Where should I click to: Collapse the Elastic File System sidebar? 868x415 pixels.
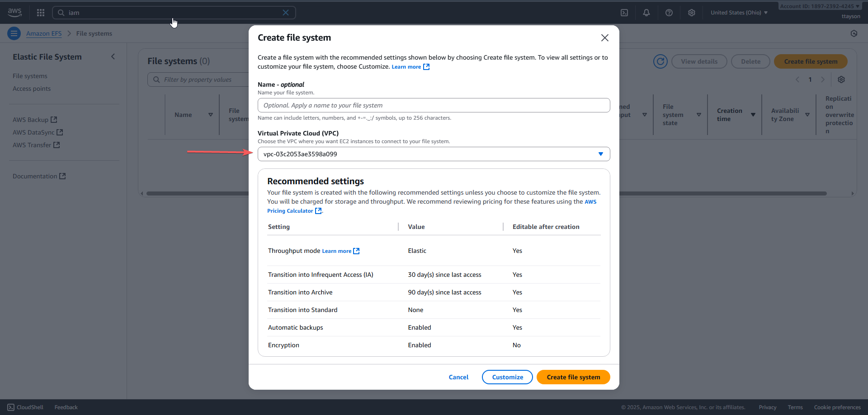point(113,56)
